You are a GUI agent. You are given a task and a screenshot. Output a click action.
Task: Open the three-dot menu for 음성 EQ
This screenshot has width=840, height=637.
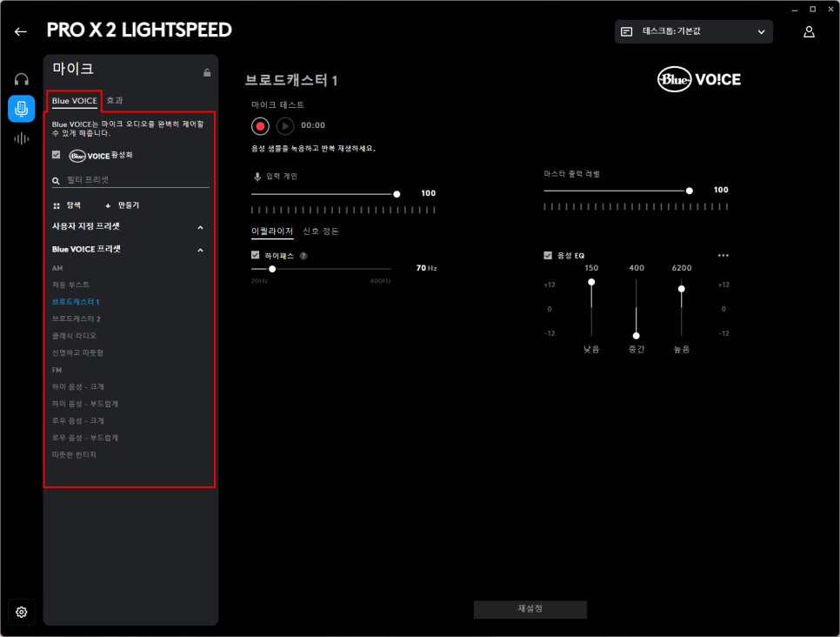pos(723,256)
